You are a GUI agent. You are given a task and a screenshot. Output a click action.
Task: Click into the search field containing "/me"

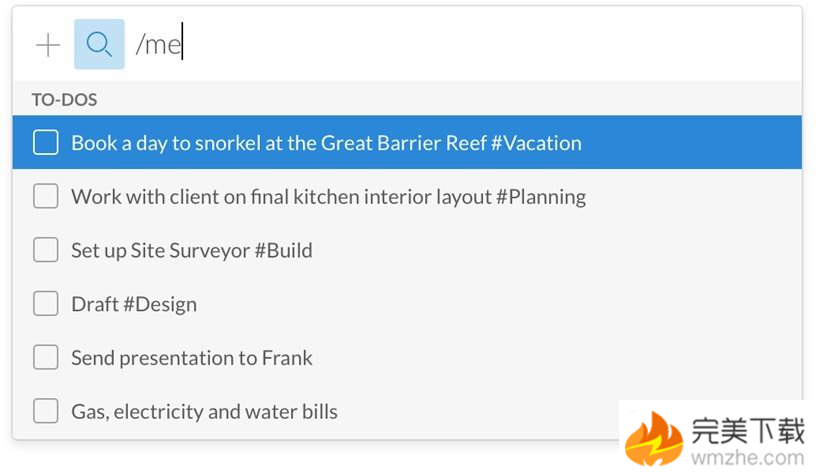pos(400,45)
